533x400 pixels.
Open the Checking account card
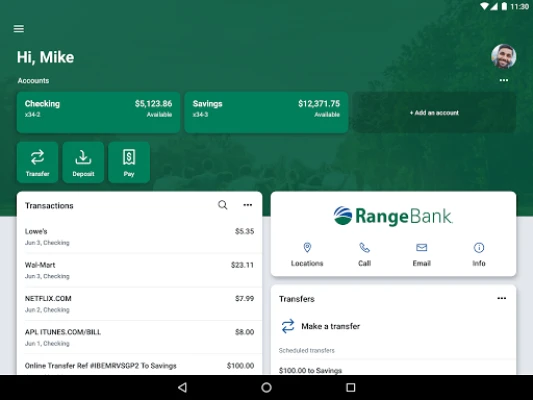(99, 112)
